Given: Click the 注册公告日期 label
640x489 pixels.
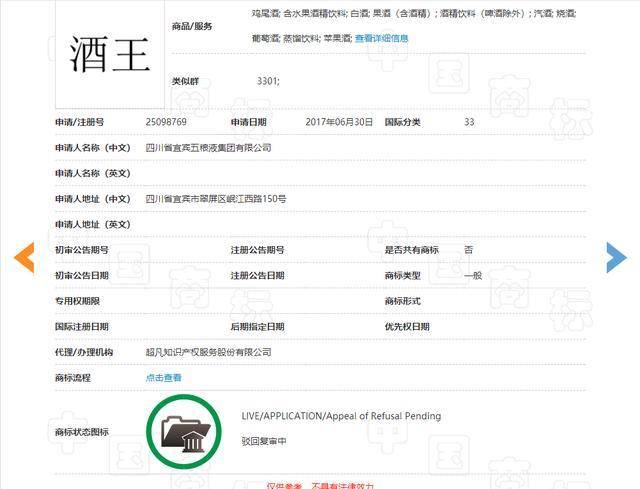Looking at the screenshot, I should click(257, 276).
